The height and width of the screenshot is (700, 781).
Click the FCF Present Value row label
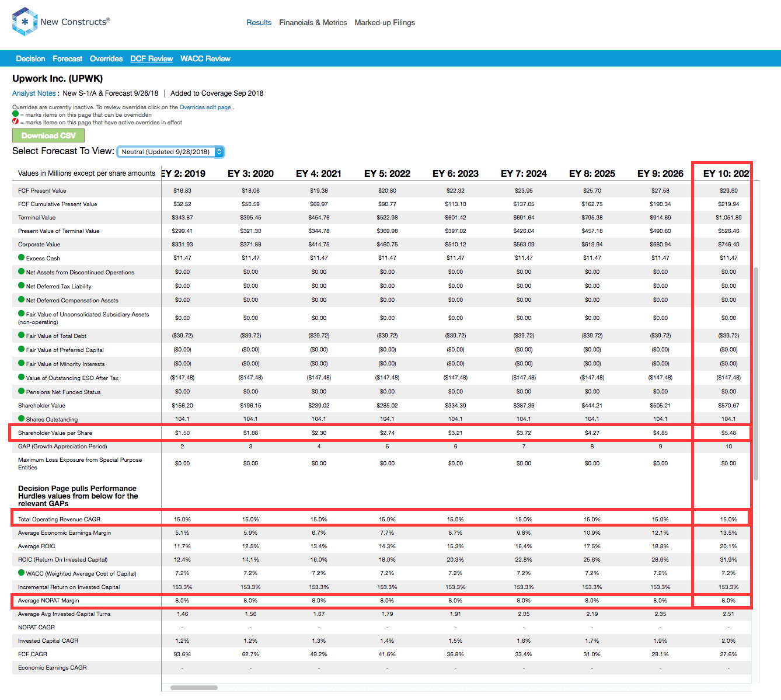click(x=42, y=191)
